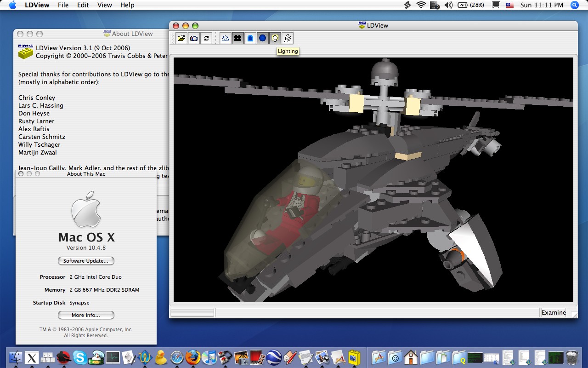588x368 pixels.
Task: Toggle smooth shading with the sphere icon
Action: point(262,38)
